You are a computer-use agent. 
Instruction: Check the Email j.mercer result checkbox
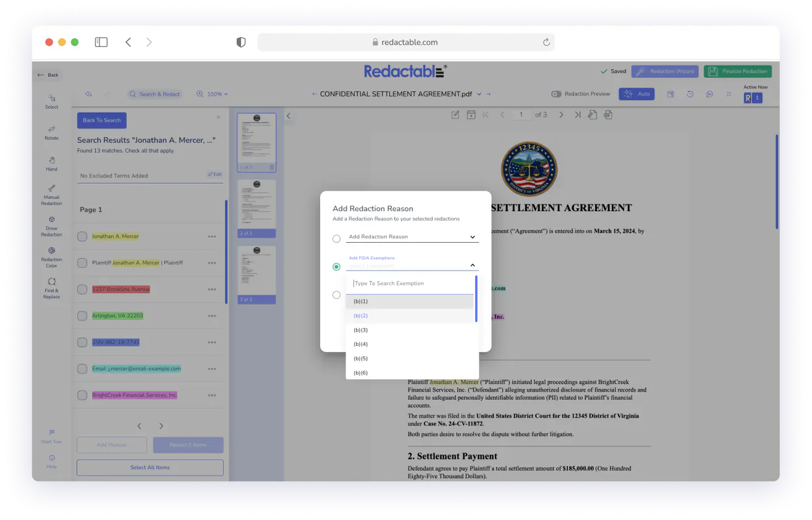(x=82, y=369)
